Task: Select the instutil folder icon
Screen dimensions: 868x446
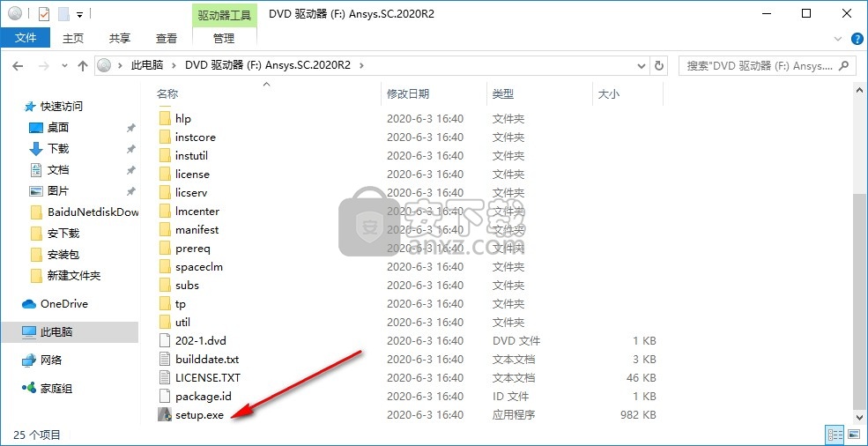Action: coord(165,156)
